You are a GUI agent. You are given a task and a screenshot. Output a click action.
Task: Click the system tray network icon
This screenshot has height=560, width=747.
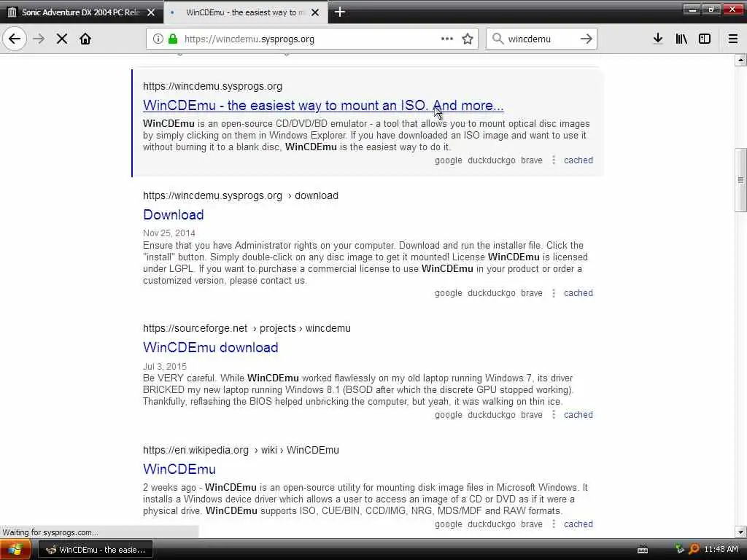click(680, 550)
